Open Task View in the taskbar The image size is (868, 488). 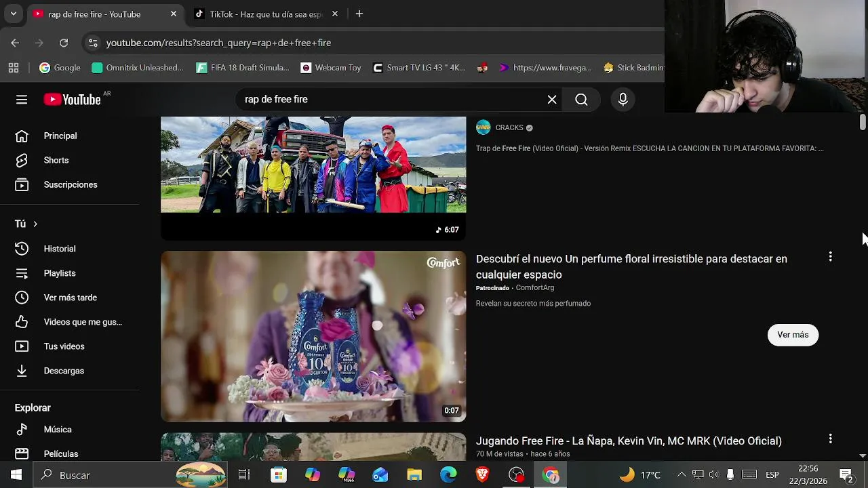click(244, 475)
